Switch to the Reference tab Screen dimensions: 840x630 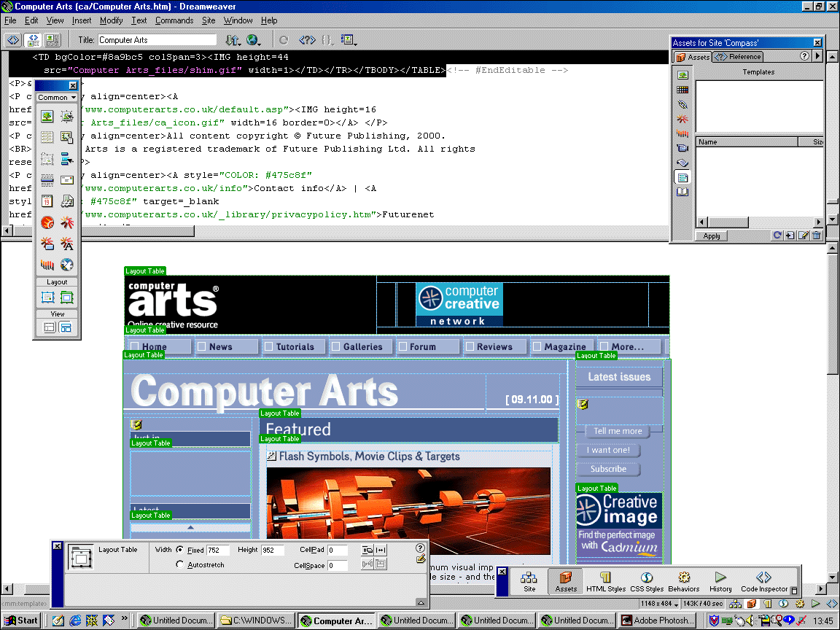(738, 57)
